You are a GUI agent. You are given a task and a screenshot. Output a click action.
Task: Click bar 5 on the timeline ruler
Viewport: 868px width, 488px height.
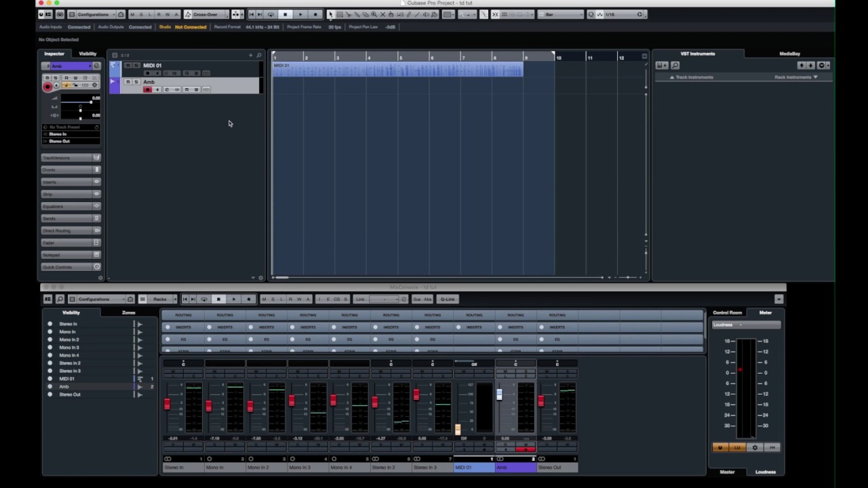point(400,57)
